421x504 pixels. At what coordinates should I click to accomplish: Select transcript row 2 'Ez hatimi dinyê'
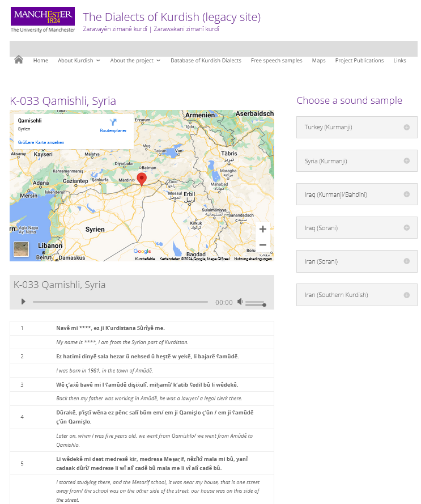(147, 357)
